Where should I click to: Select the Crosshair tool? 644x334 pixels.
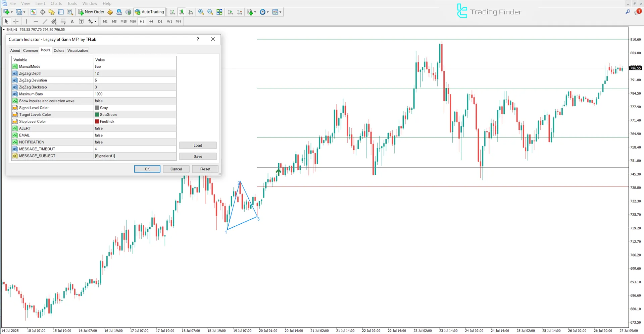click(x=16, y=21)
